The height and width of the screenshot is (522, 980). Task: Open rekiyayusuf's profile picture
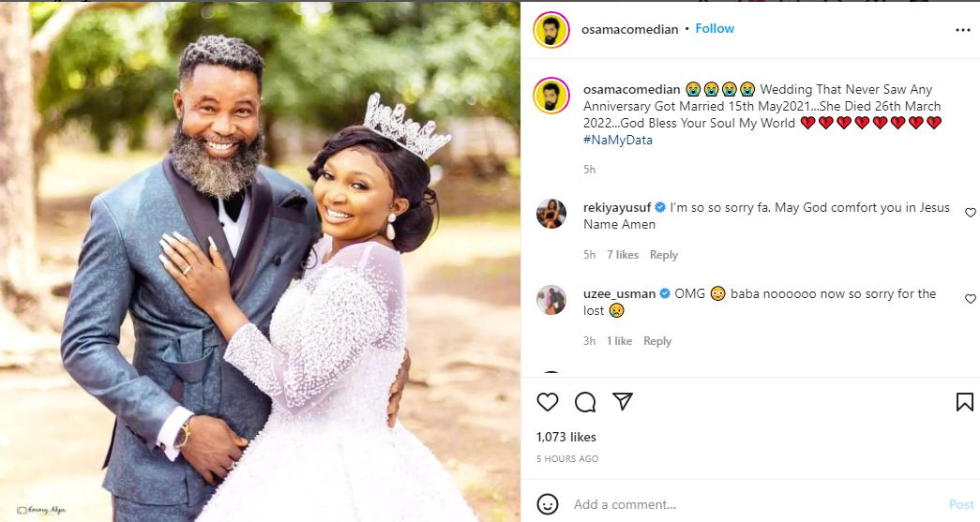pos(550,214)
